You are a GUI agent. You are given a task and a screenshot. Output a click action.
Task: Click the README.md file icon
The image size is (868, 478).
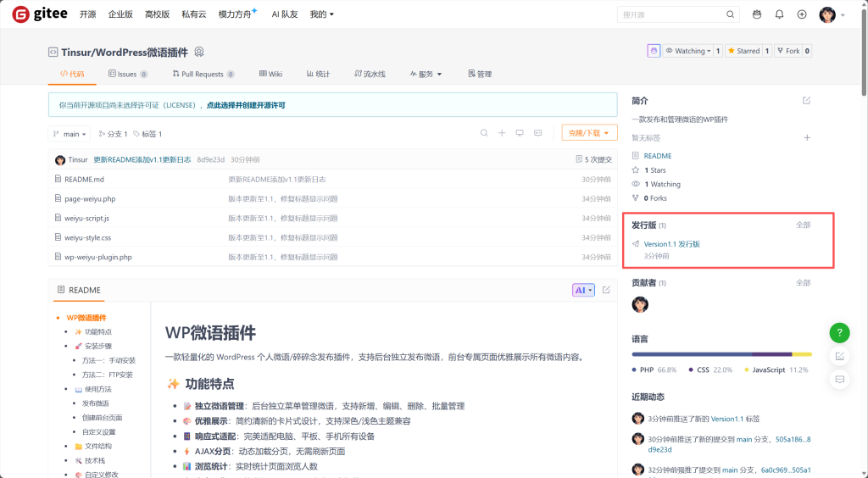(58, 180)
